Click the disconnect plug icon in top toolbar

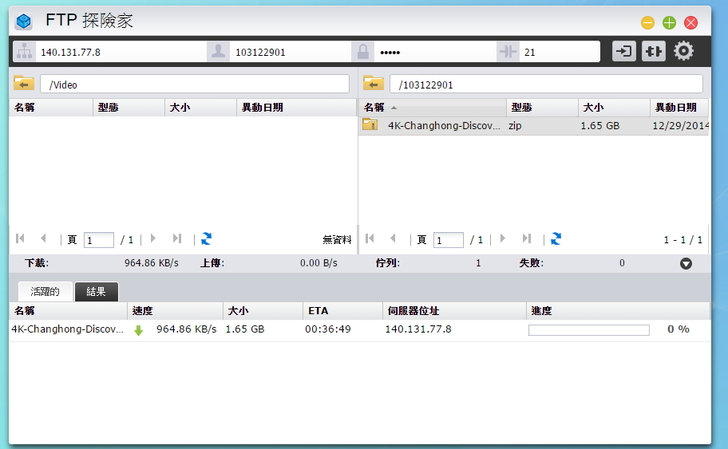tap(653, 51)
